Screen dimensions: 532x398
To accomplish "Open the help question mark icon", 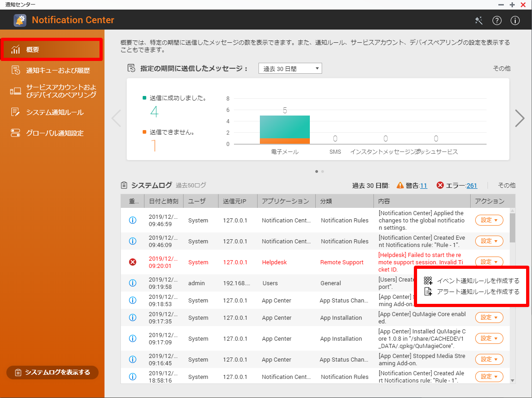I will pos(497,20).
